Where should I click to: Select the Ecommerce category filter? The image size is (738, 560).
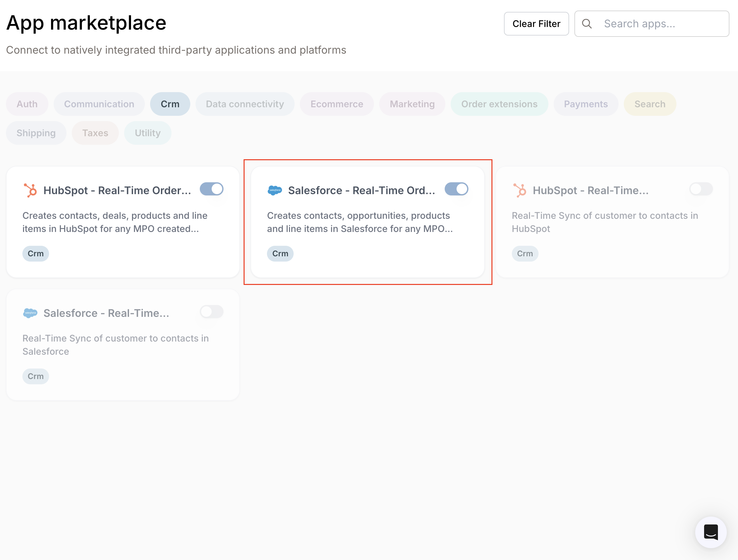[337, 104]
